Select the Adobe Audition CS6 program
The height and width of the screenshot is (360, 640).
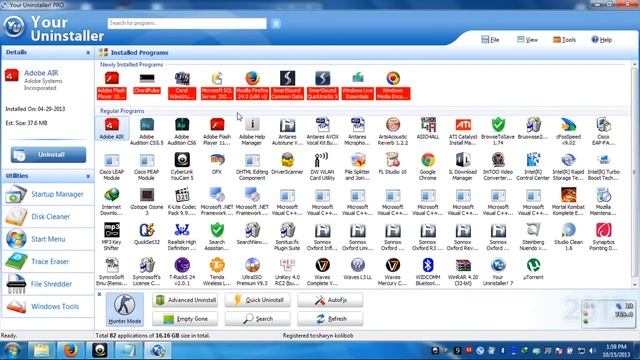point(182,131)
